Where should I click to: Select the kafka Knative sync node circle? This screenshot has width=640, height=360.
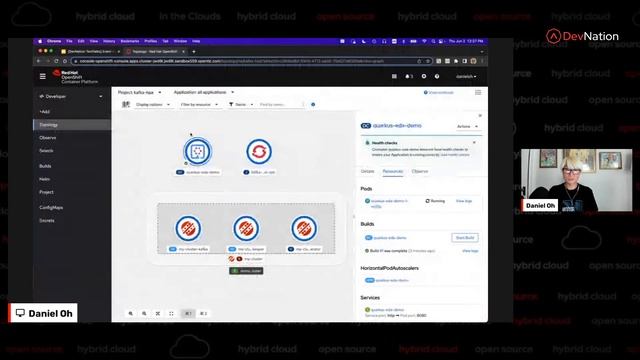coord(259,151)
